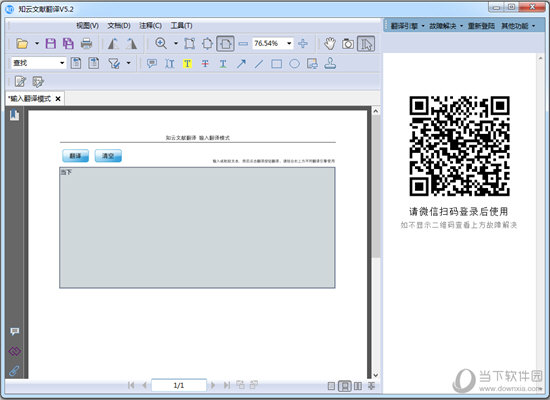Click the open folder icon
The image size is (550, 400).
tap(22, 44)
